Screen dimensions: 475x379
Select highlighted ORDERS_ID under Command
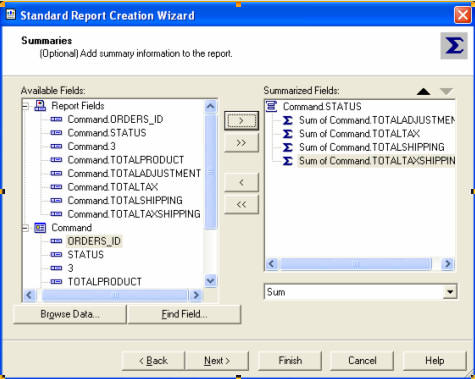[x=94, y=241]
